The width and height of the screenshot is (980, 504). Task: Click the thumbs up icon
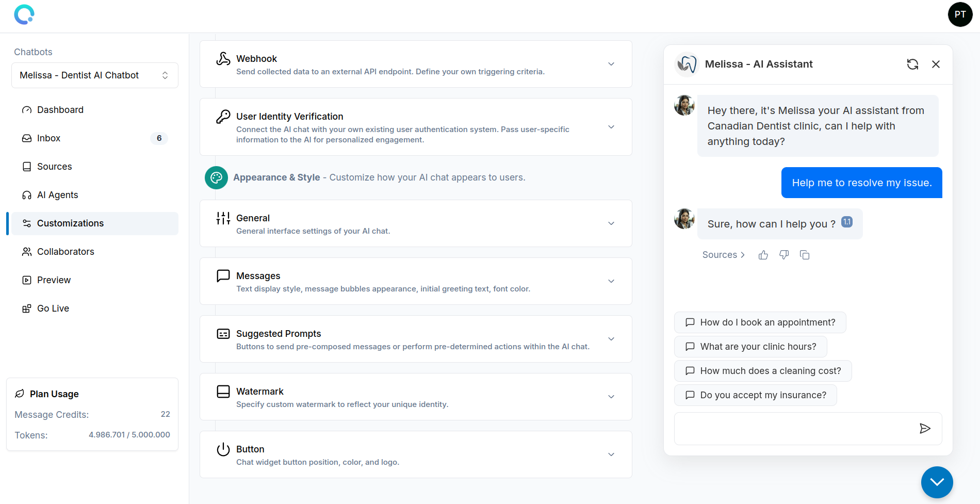pyautogui.click(x=763, y=255)
